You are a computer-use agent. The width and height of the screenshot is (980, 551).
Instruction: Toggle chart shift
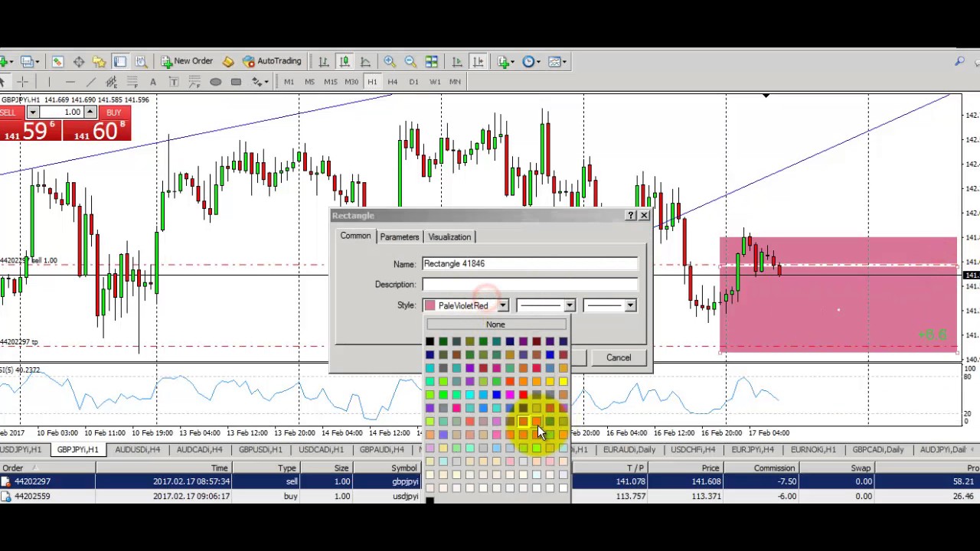pos(478,61)
